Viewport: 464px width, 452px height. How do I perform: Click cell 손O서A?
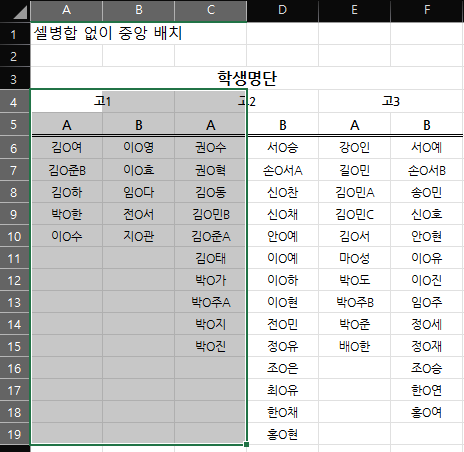pyautogui.click(x=282, y=170)
